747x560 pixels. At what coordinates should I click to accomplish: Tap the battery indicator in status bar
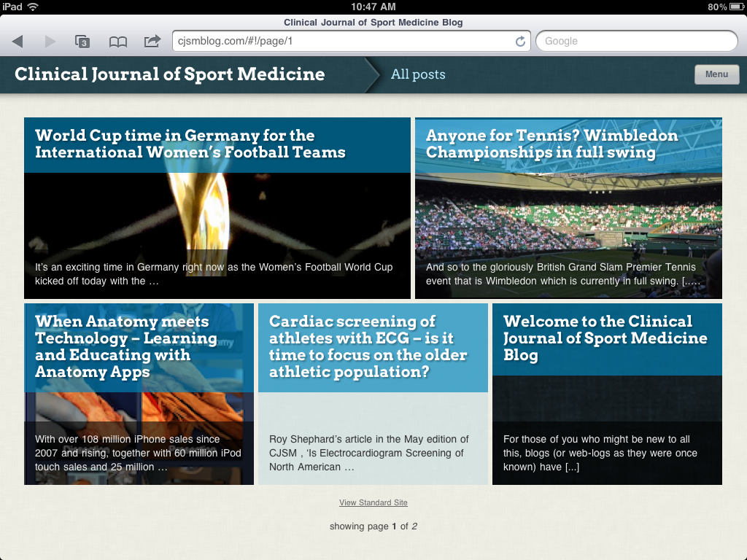click(x=735, y=7)
